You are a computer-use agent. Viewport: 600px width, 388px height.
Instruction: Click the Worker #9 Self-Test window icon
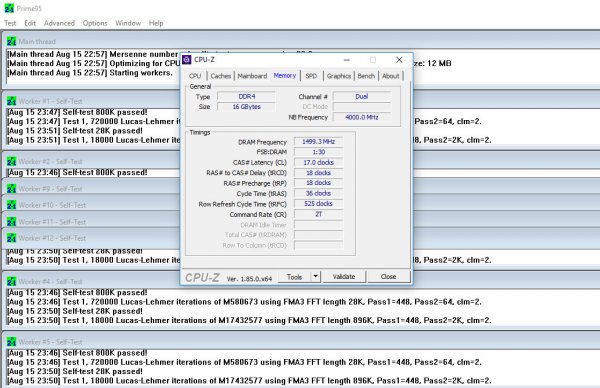click(11, 189)
